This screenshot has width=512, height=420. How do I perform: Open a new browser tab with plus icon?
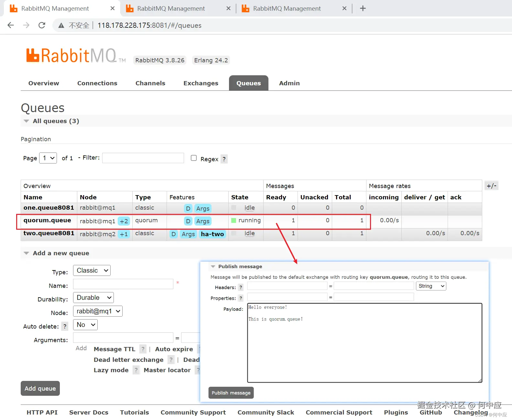363,8
